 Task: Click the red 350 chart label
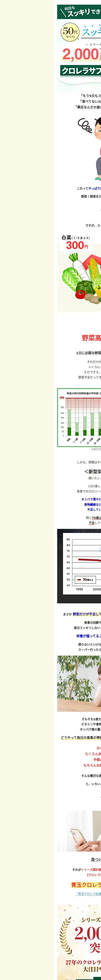click(x=62, y=398)
